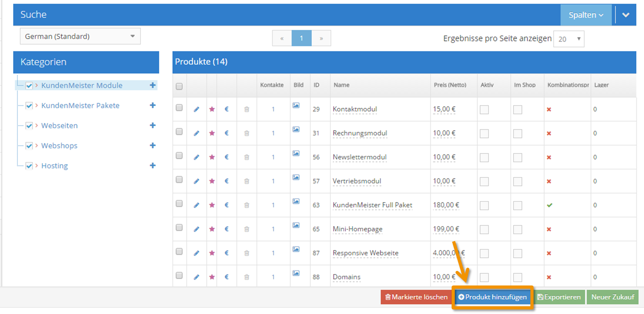Edit Domains with pencil icon
The width and height of the screenshot is (644, 314).
(x=197, y=277)
